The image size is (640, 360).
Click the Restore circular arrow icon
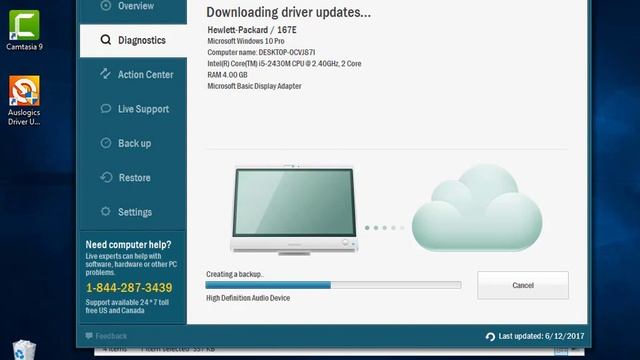pos(106,177)
